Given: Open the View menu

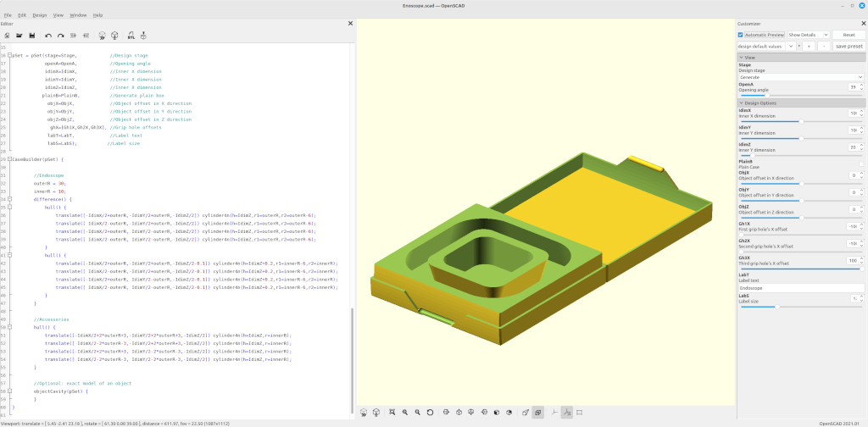Looking at the screenshot, I should coord(58,15).
